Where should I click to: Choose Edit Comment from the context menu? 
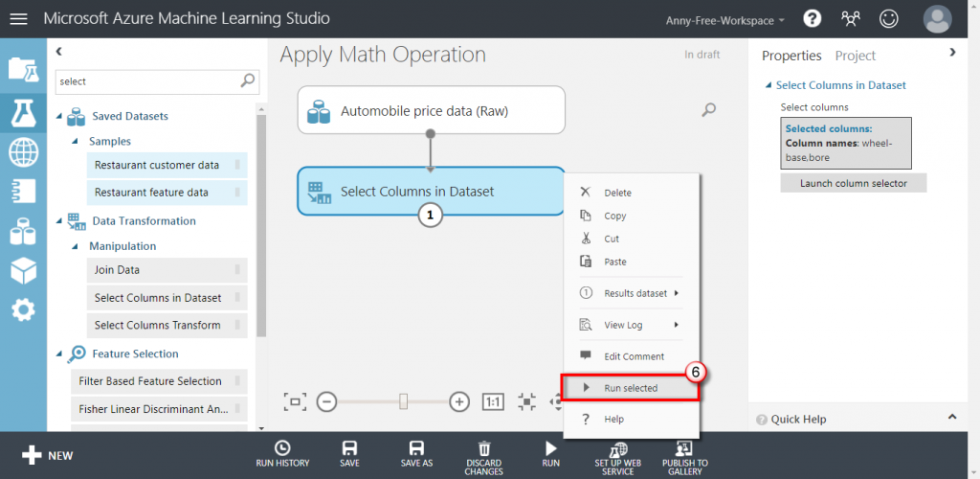(632, 356)
